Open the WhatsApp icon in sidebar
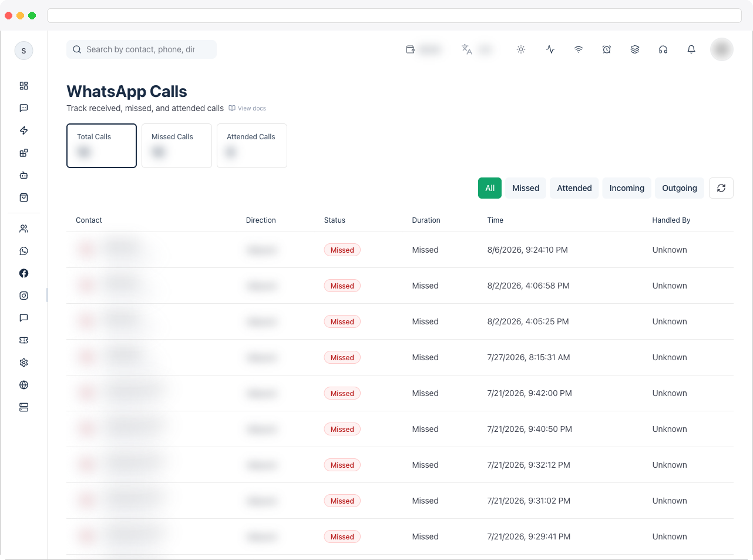The height and width of the screenshot is (560, 753). (23, 251)
